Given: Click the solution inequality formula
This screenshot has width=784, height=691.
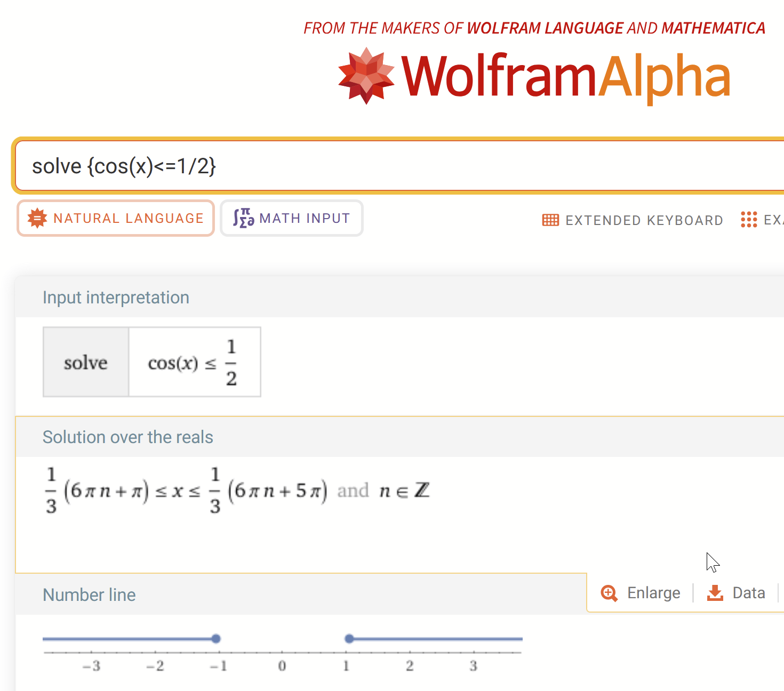Looking at the screenshot, I should tap(235, 491).
